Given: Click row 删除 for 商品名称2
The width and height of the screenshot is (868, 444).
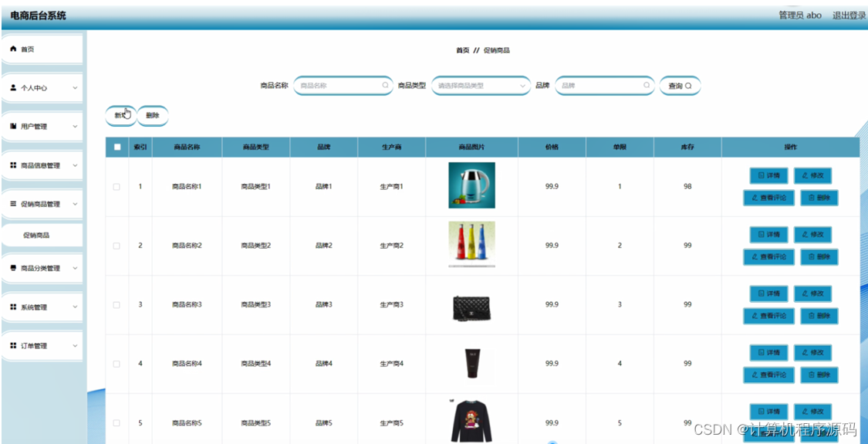Looking at the screenshot, I should coord(819,256).
